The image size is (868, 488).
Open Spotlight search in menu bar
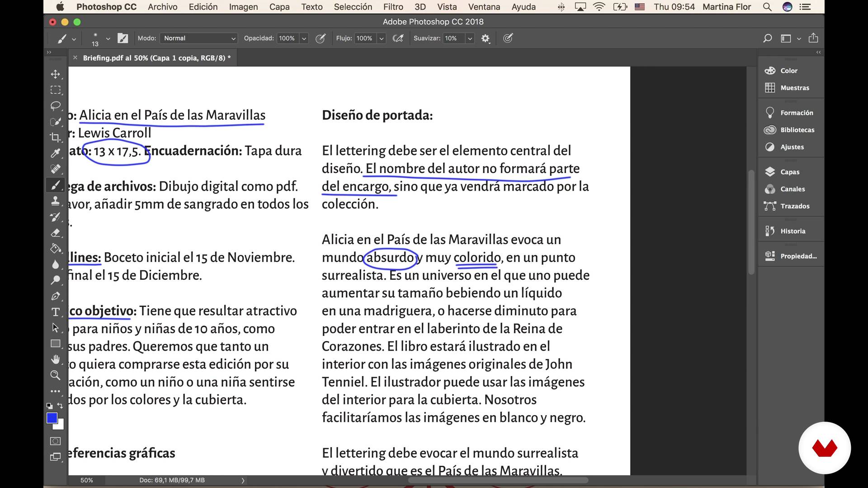point(767,7)
